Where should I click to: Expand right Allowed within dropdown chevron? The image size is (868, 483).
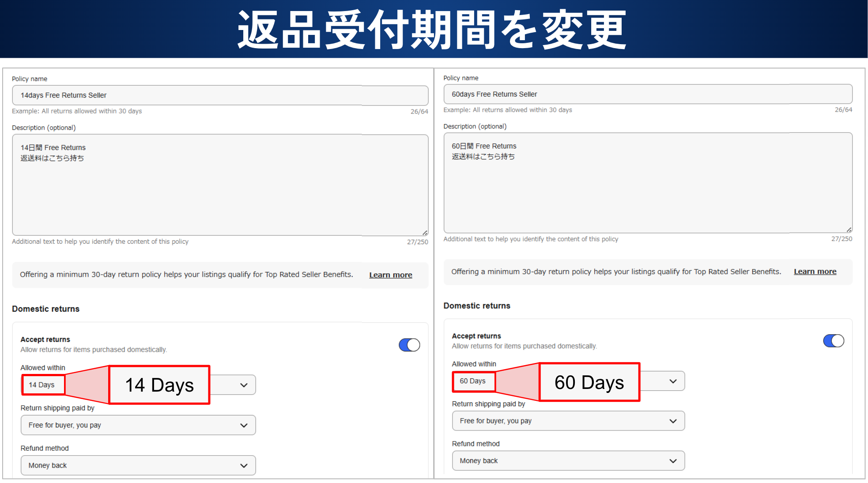click(673, 381)
